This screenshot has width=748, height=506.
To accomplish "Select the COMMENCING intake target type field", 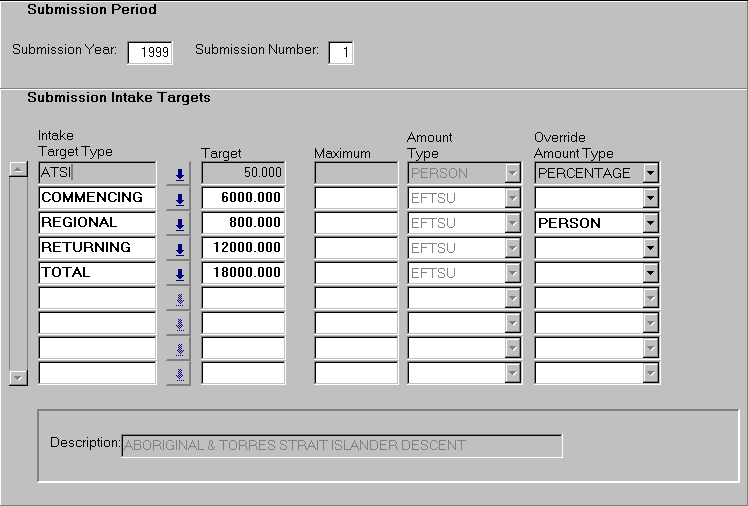I will pos(97,198).
